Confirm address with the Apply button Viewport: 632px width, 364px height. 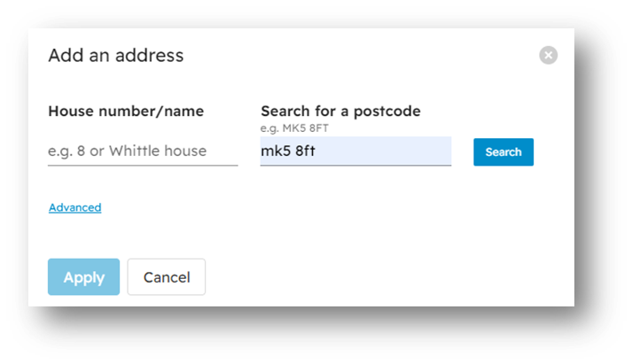pos(83,277)
